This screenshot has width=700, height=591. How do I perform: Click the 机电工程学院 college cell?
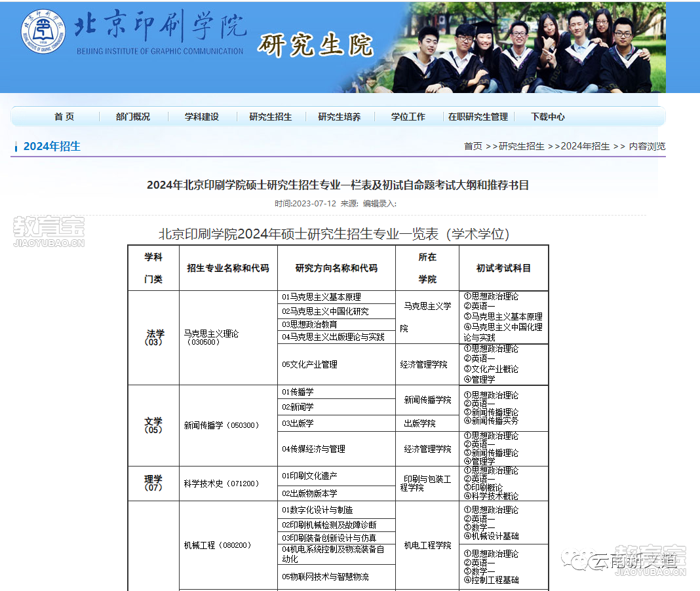(427, 545)
